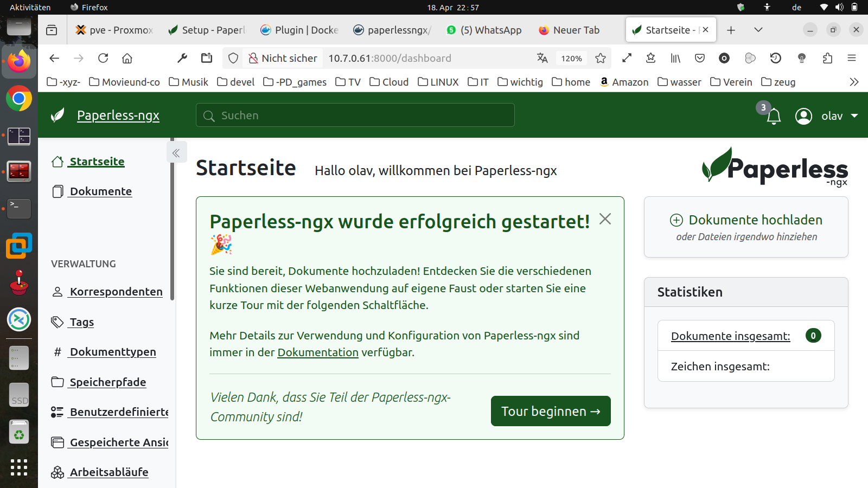Image resolution: width=868 pixels, height=488 pixels.
Task: Click Aktivitäten in the top bar
Action: [x=30, y=7]
